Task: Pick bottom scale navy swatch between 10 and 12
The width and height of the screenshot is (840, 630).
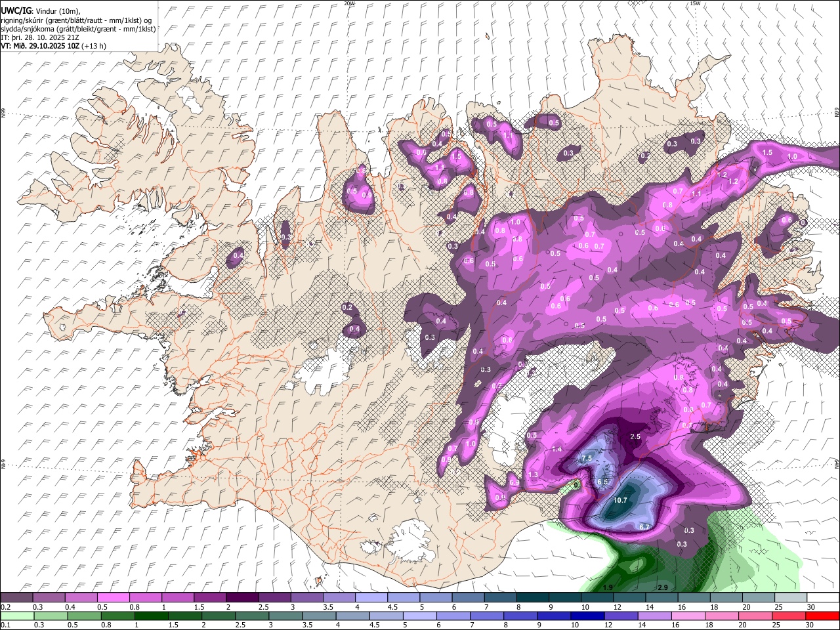Action: point(587,616)
